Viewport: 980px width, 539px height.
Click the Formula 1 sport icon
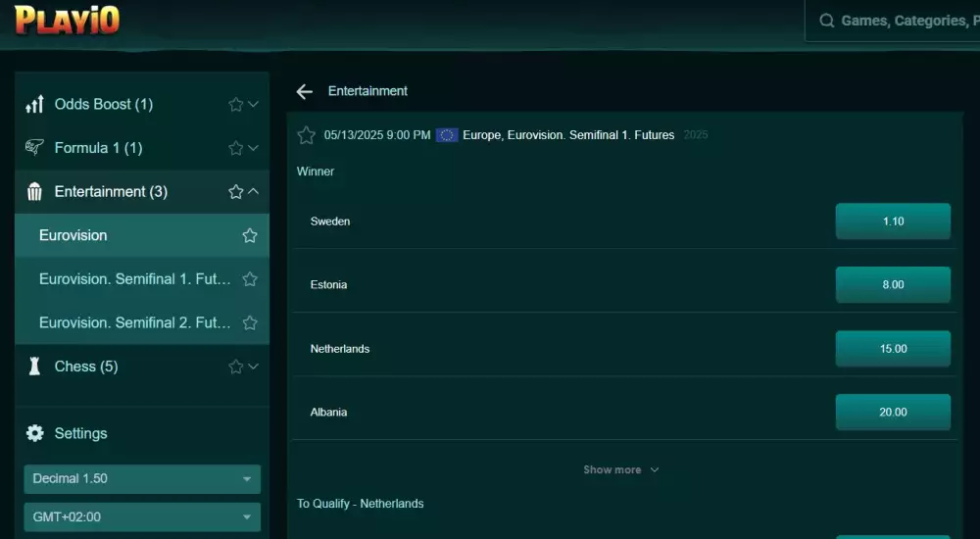34,148
